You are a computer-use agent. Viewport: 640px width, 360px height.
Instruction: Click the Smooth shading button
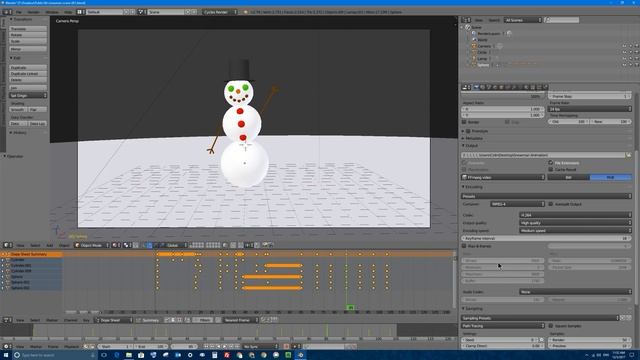(18, 109)
